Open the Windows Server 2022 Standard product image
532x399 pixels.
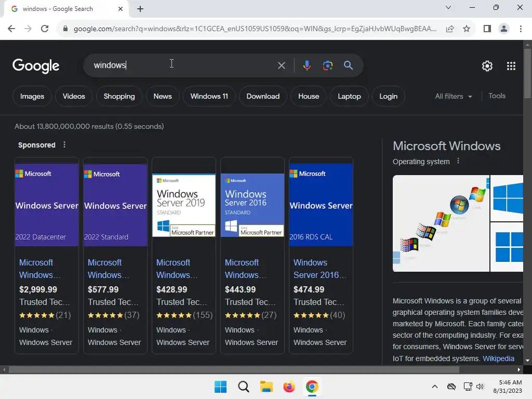(x=115, y=205)
